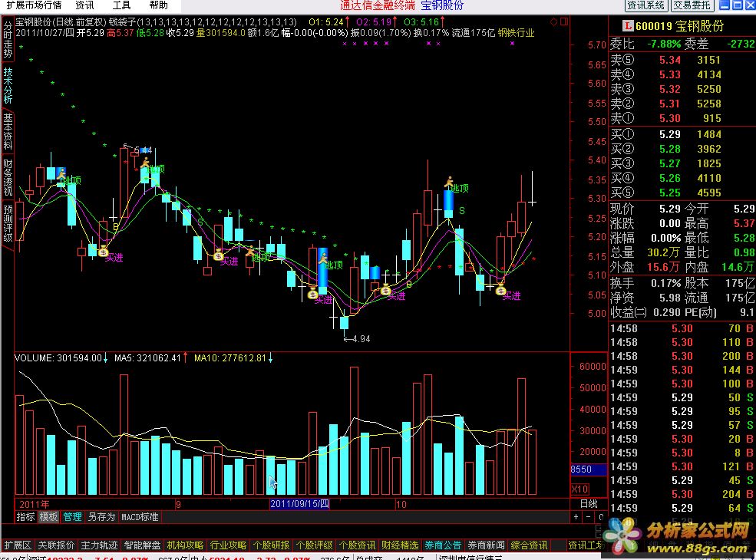Viewport: 756px width, 560px height.
Task: Click 另存为 below the chart
Action: [x=101, y=517]
